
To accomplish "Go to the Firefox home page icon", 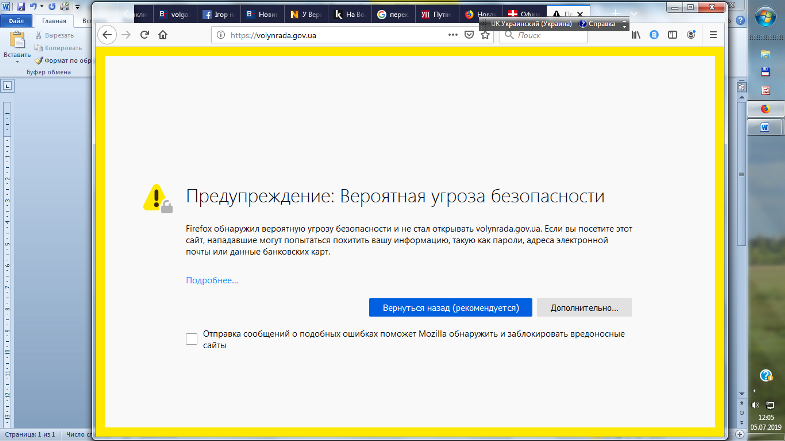I will point(163,35).
